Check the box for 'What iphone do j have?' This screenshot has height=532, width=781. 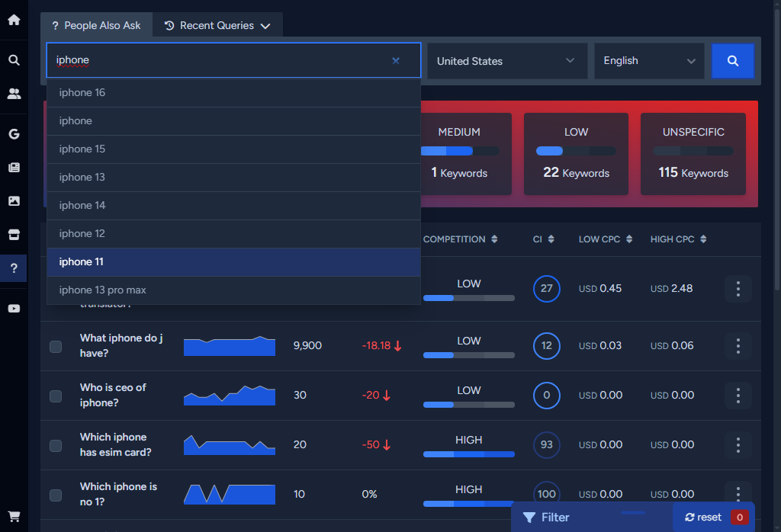point(56,346)
